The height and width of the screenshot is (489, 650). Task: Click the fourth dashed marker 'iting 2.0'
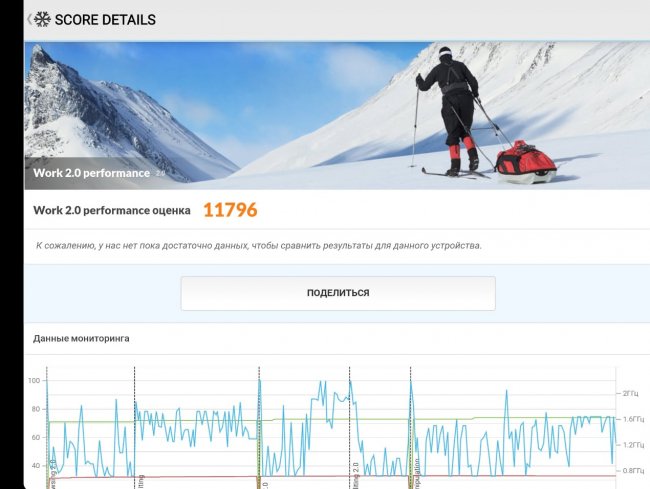click(349, 425)
